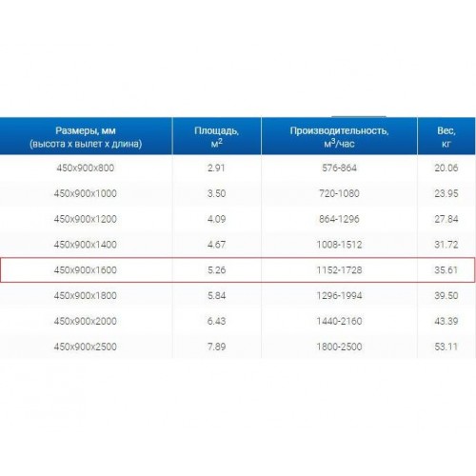Click the Производительность column header
Image resolution: width=476 pixels, height=476 pixels.
point(339,136)
